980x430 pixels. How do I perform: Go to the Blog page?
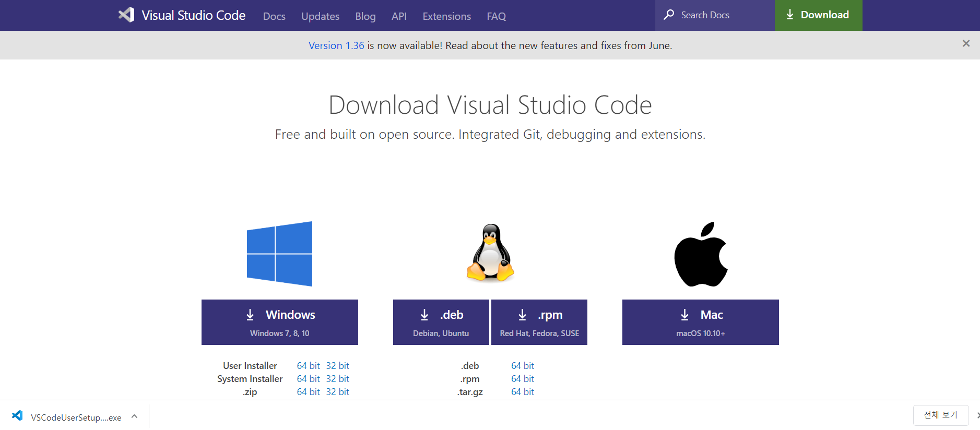[365, 16]
